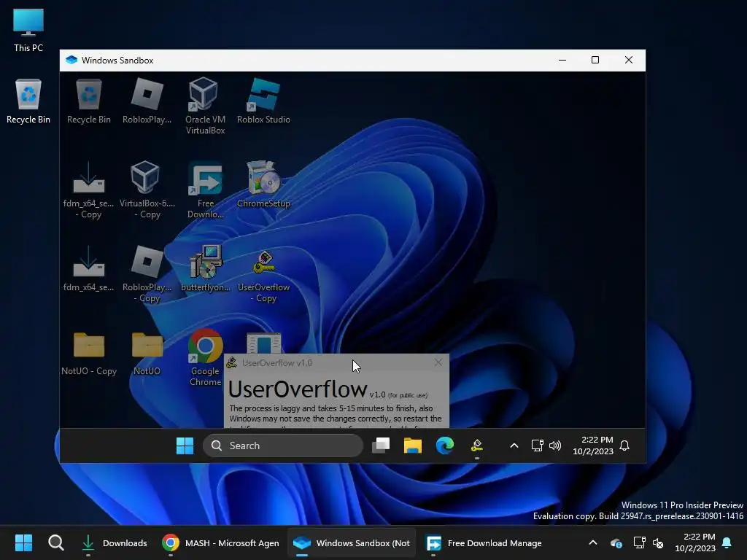The width and height of the screenshot is (747, 560).
Task: Launch Roblox Studio shortcut
Action: click(x=263, y=101)
